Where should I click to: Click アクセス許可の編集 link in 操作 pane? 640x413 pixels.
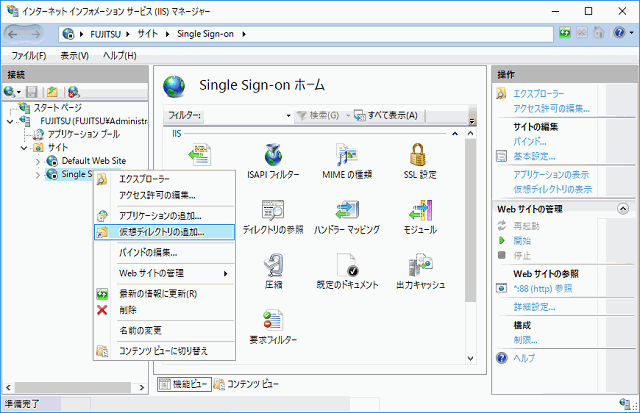(x=551, y=109)
